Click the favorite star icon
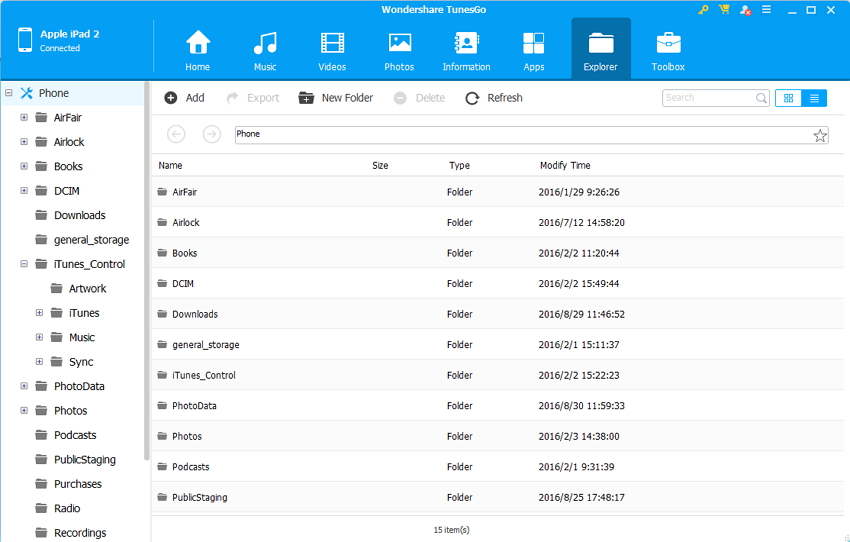850x542 pixels. 820,136
